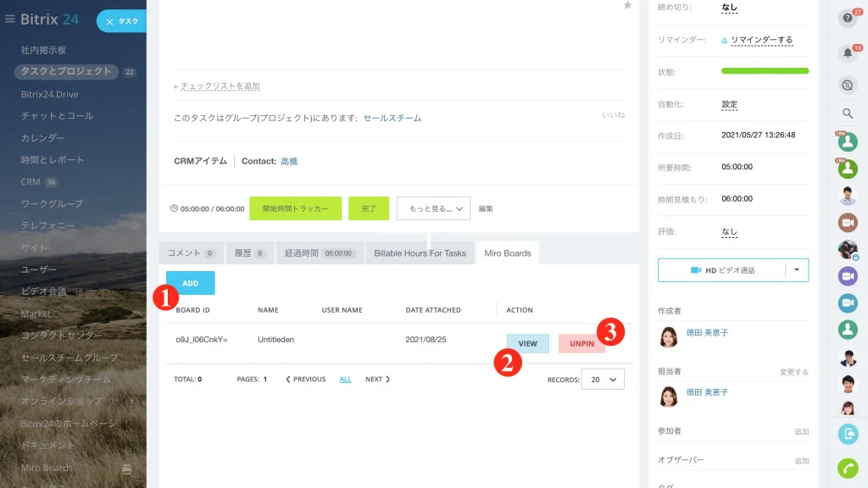Click the green phone call icon

tap(848, 469)
